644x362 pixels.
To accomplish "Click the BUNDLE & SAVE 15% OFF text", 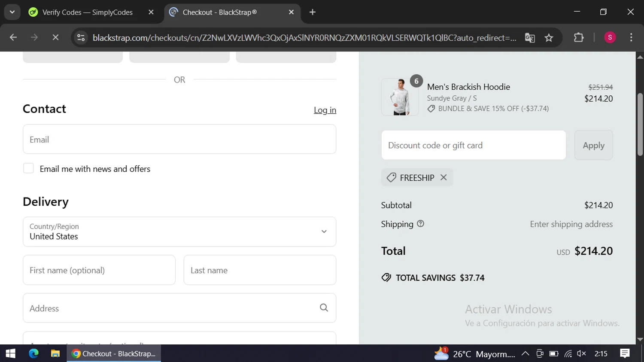I will tap(493, 109).
